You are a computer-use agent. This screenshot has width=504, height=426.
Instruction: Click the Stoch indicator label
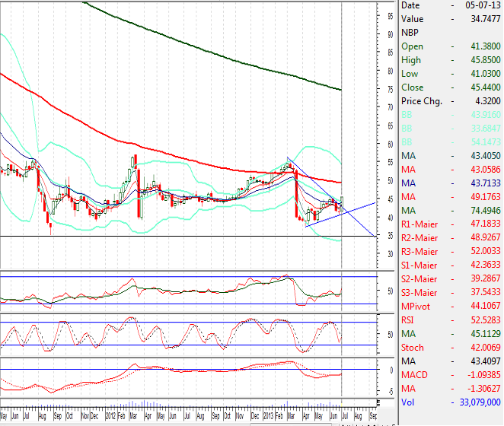point(413,348)
